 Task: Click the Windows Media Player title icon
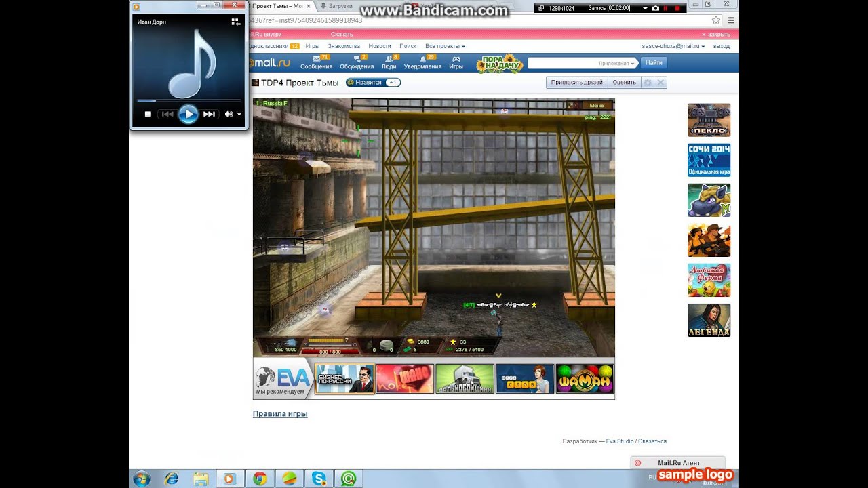pyautogui.click(x=137, y=7)
